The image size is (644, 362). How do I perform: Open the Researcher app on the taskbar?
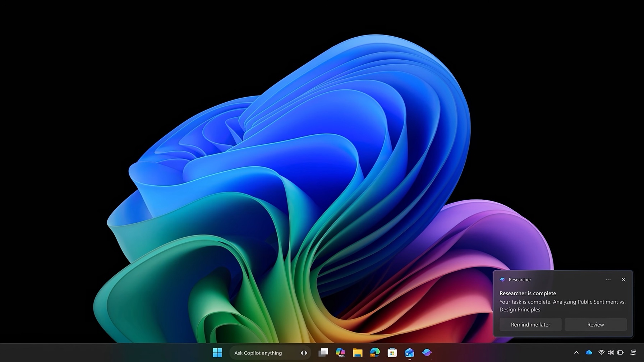[x=427, y=353]
